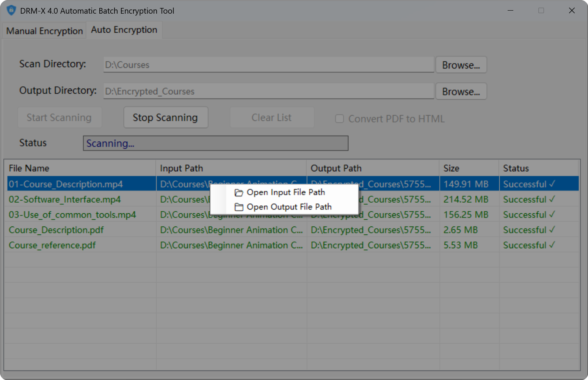This screenshot has width=588, height=380.
Task: Sort by Input Path column header
Action: tap(231, 168)
